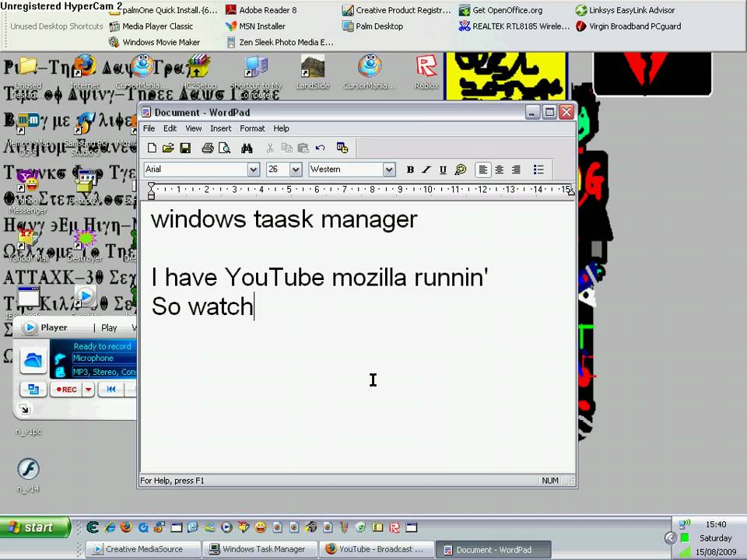The width and height of the screenshot is (747, 560).
Task: Open Print Preview from the toolbar
Action: 224,148
